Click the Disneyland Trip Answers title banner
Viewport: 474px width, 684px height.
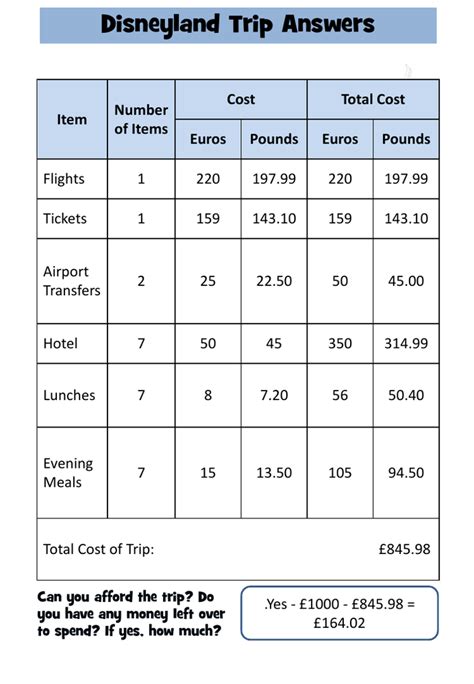238,25
